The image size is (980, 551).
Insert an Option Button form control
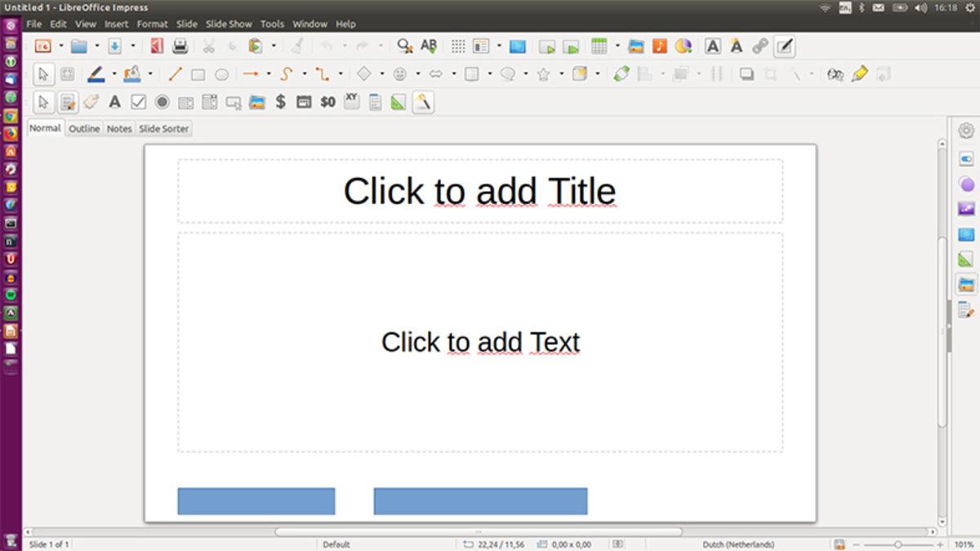click(162, 102)
